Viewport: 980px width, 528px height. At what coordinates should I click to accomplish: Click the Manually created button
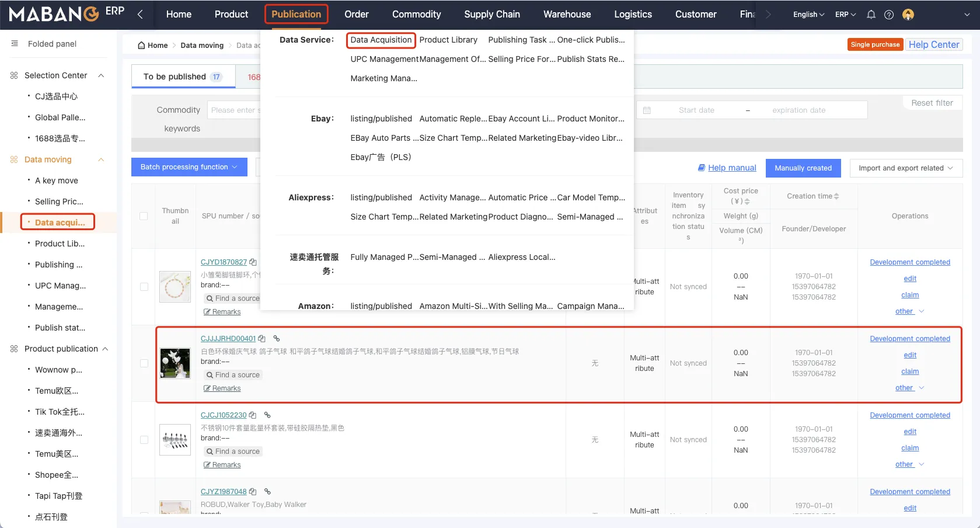tap(803, 168)
